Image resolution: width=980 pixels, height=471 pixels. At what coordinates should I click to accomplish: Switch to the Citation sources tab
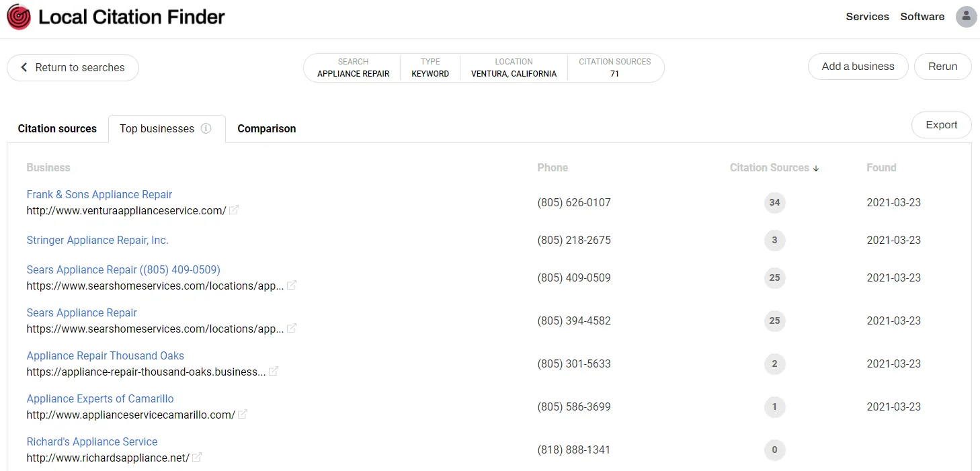point(57,128)
